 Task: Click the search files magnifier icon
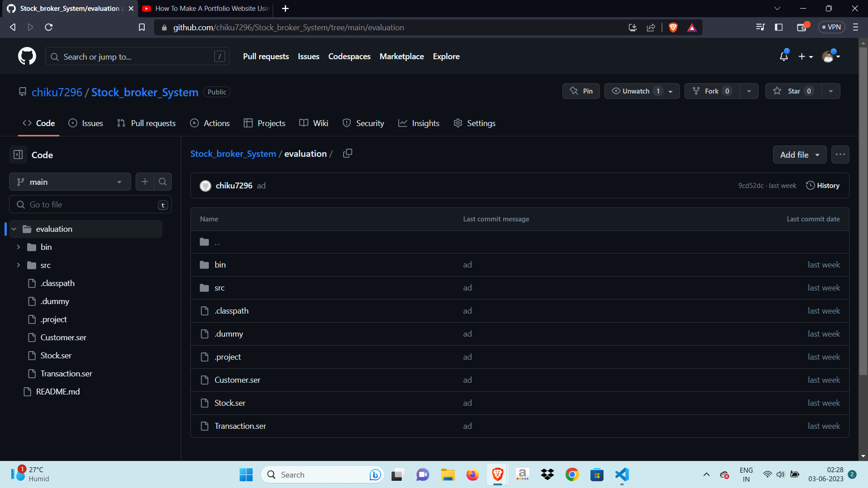[163, 182]
